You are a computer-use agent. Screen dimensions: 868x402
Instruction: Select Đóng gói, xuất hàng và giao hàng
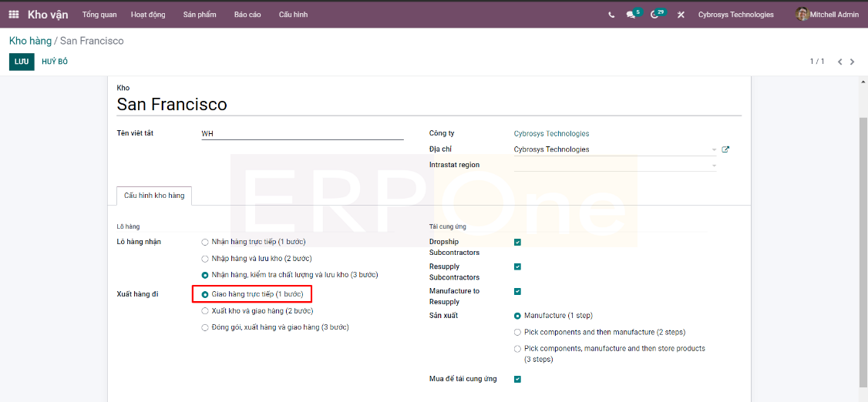[x=205, y=327]
